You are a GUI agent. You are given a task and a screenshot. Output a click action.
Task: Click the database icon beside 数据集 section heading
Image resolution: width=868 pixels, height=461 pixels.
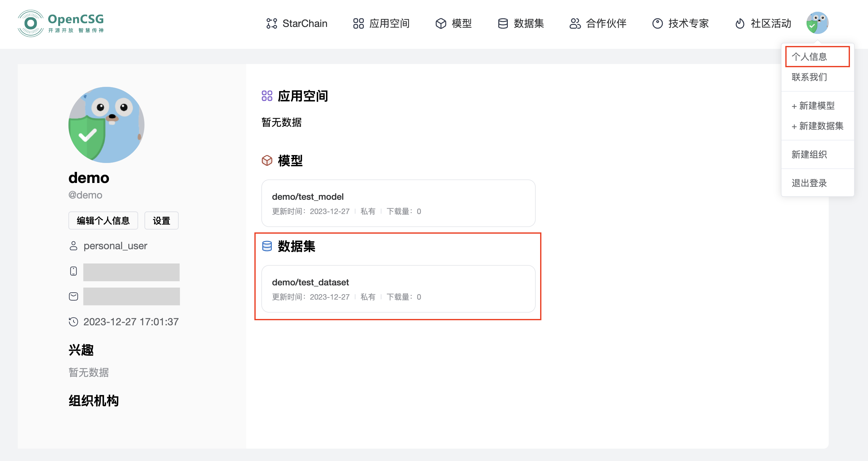266,247
